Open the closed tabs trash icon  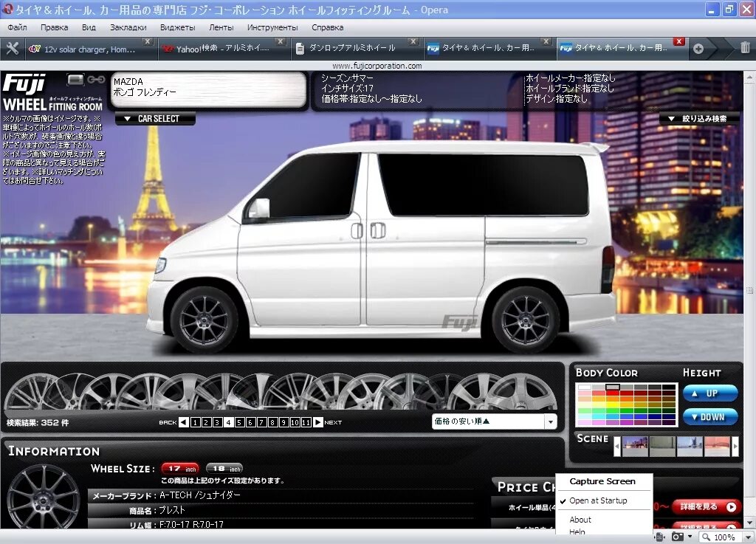tap(745, 47)
